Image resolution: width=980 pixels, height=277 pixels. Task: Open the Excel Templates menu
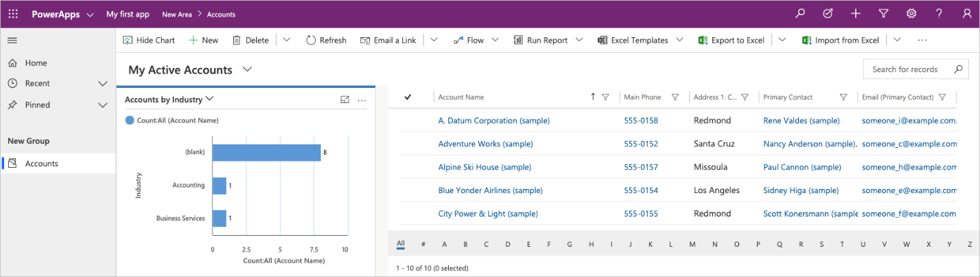pos(640,40)
